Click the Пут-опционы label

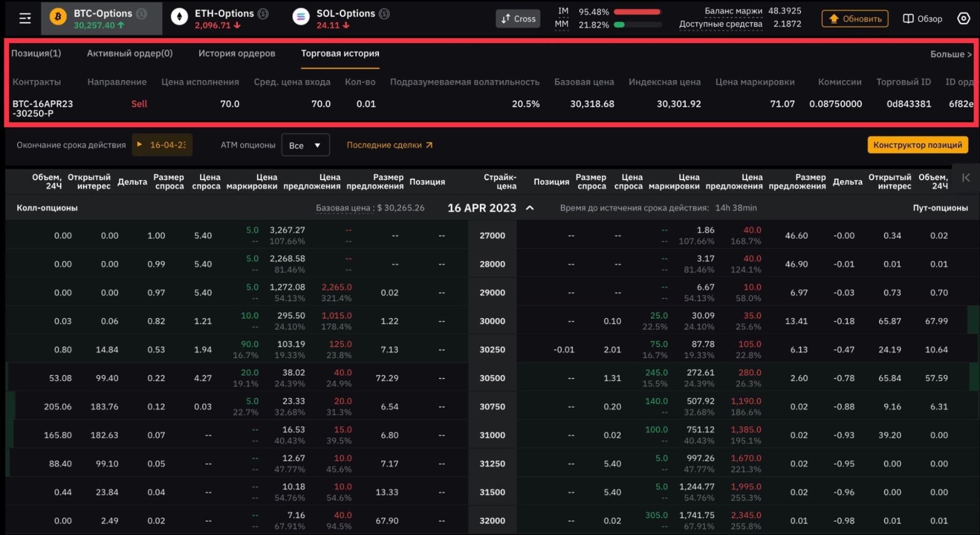(x=940, y=208)
